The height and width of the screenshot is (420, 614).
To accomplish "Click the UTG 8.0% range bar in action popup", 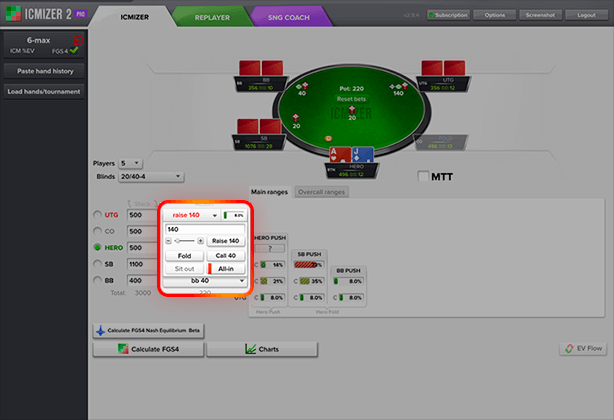I will (x=233, y=215).
